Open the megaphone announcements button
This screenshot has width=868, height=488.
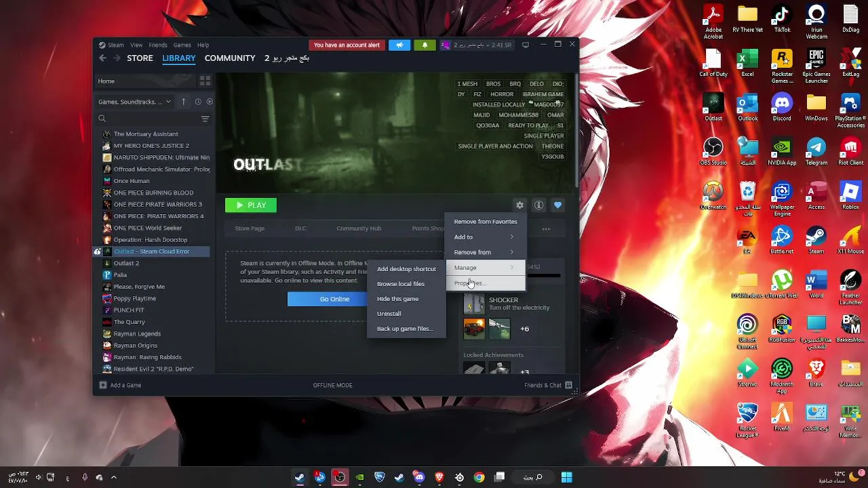click(x=399, y=45)
